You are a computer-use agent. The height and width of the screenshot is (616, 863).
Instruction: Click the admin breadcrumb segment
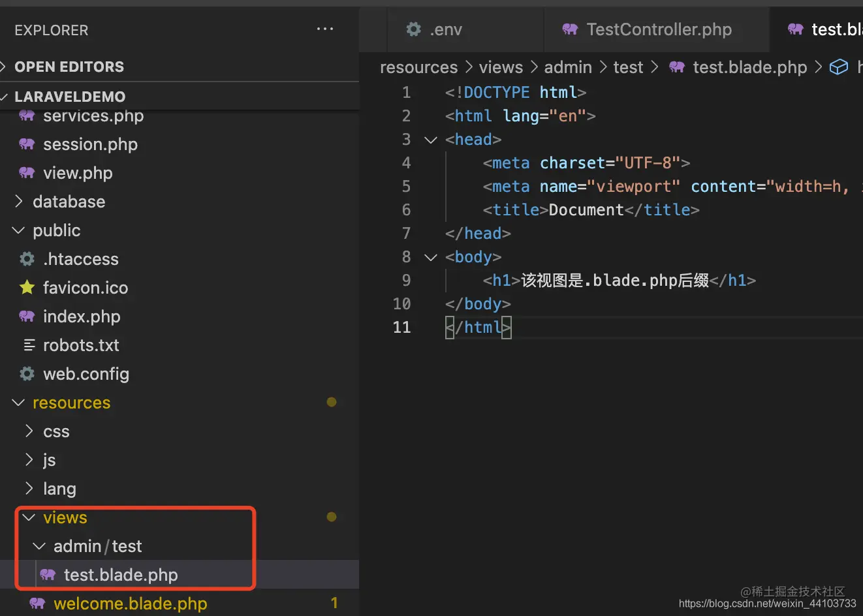568,67
